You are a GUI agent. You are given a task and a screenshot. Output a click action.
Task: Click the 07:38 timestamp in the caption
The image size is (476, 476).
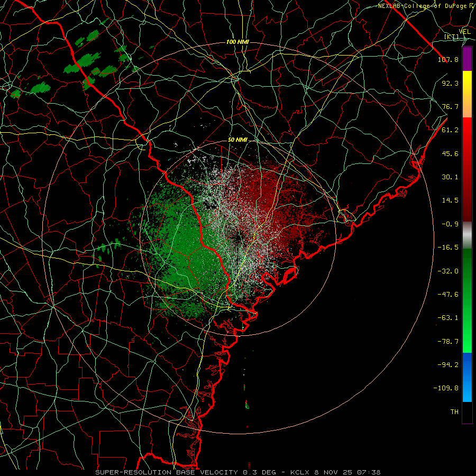(369, 472)
